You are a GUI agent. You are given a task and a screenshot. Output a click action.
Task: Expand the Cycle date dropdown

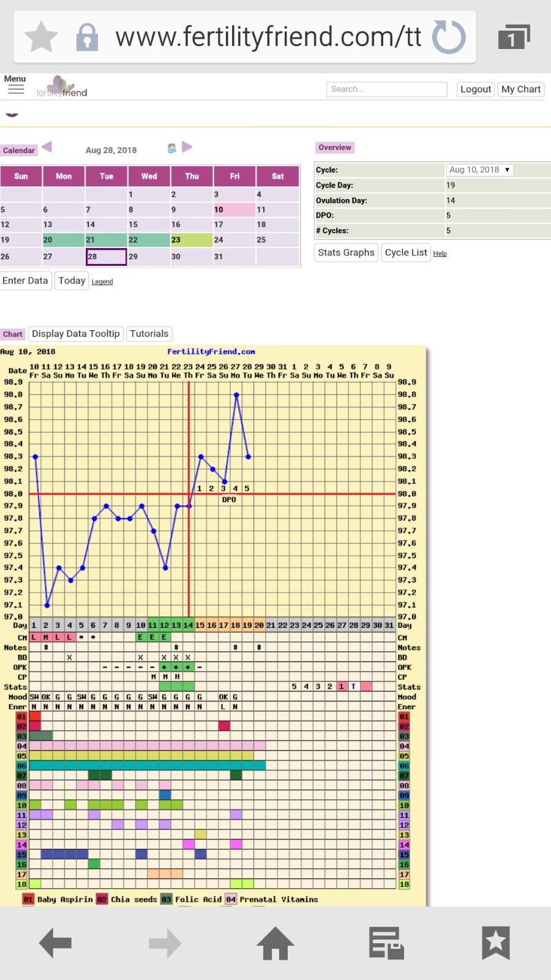479,170
